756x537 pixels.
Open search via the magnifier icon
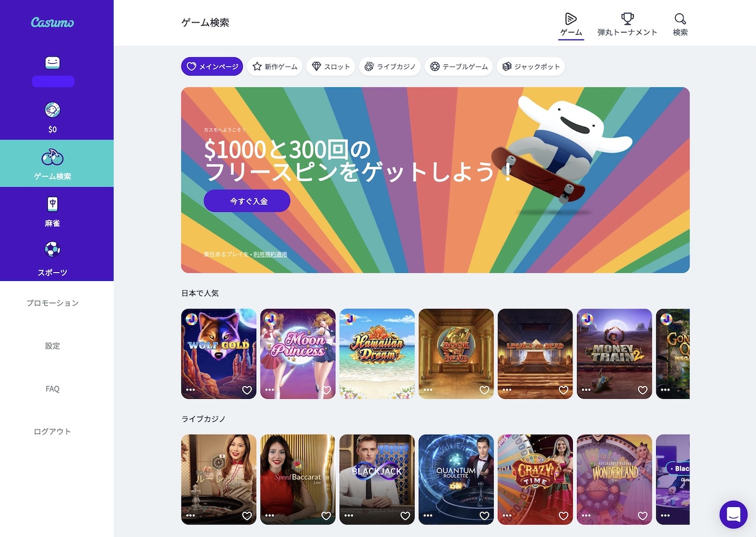pyautogui.click(x=679, y=19)
